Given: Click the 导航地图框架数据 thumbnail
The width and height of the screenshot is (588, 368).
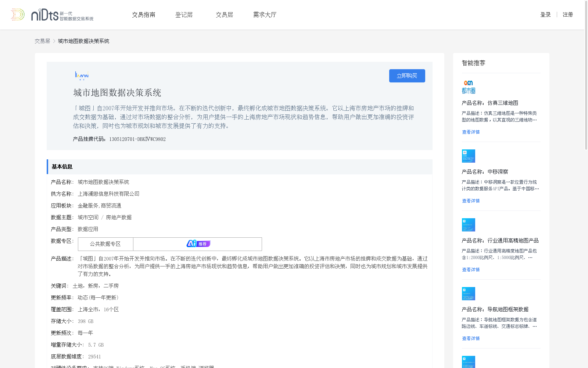Looking at the screenshot, I should (469, 294).
